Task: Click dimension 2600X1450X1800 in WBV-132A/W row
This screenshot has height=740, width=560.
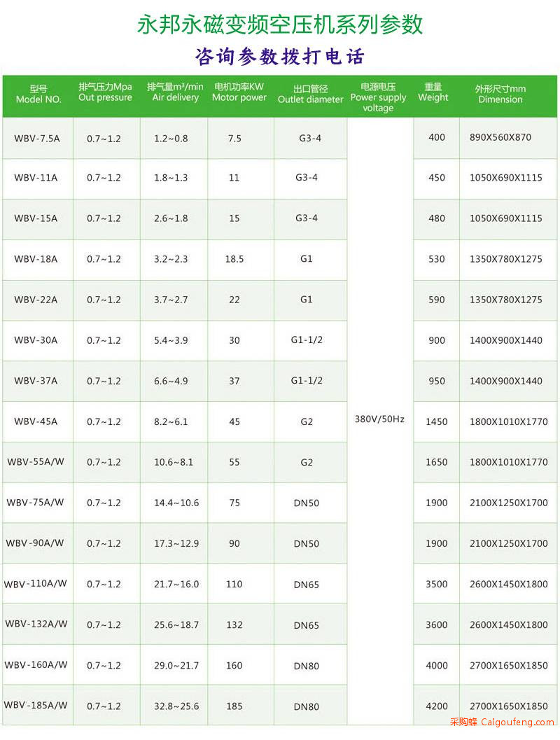Action: (509, 625)
